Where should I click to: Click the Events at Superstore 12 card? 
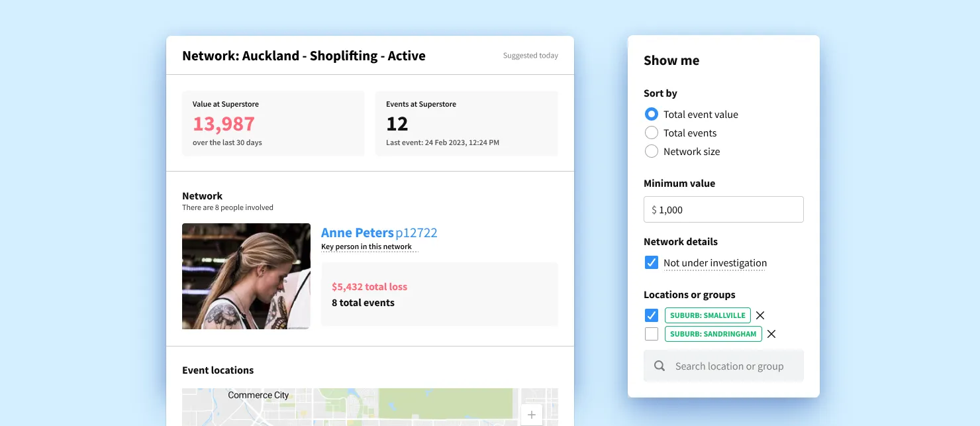coord(467,123)
